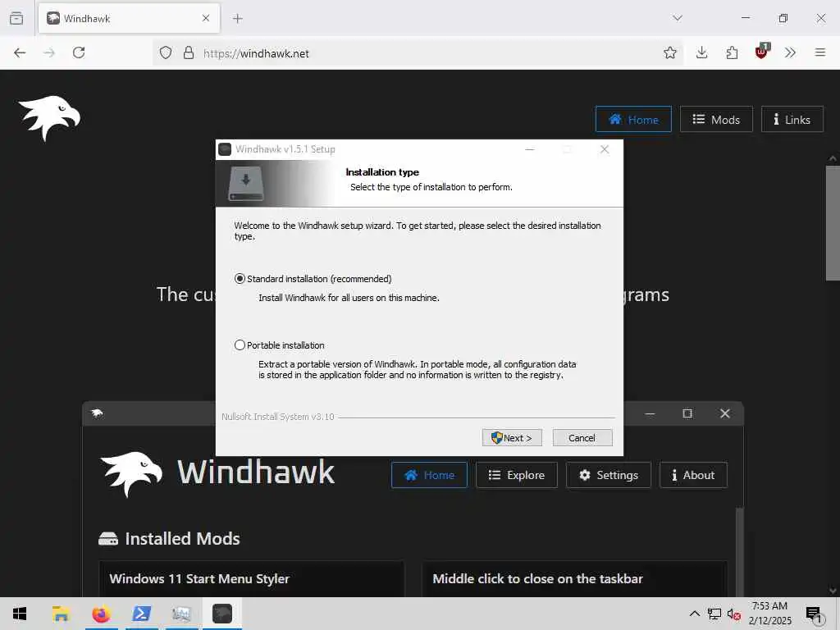The image size is (840, 630).
Task: Click Windhawk setup icon in taskbar
Action: pyautogui.click(x=221, y=614)
